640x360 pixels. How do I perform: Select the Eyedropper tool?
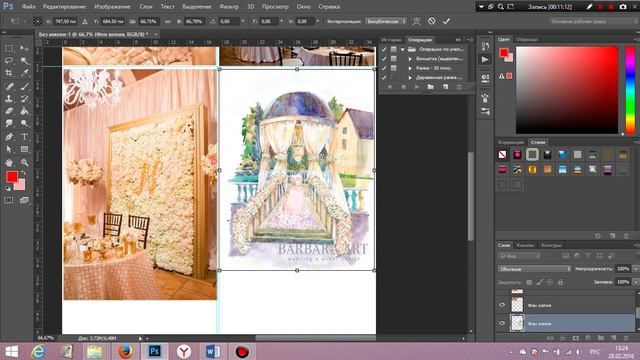pos(24,73)
